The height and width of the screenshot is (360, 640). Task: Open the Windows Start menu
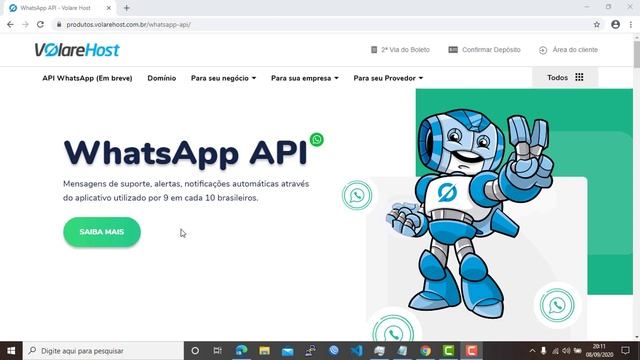click(11, 351)
